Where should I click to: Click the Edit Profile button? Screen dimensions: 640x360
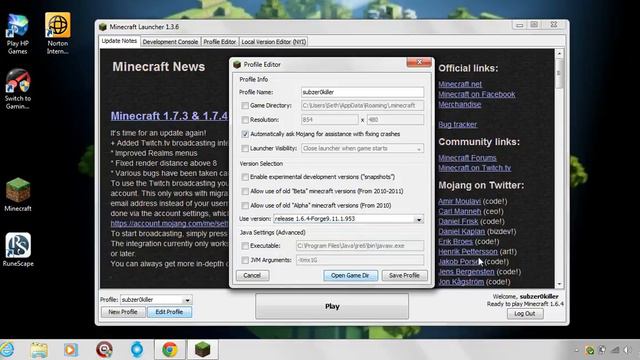point(169,312)
